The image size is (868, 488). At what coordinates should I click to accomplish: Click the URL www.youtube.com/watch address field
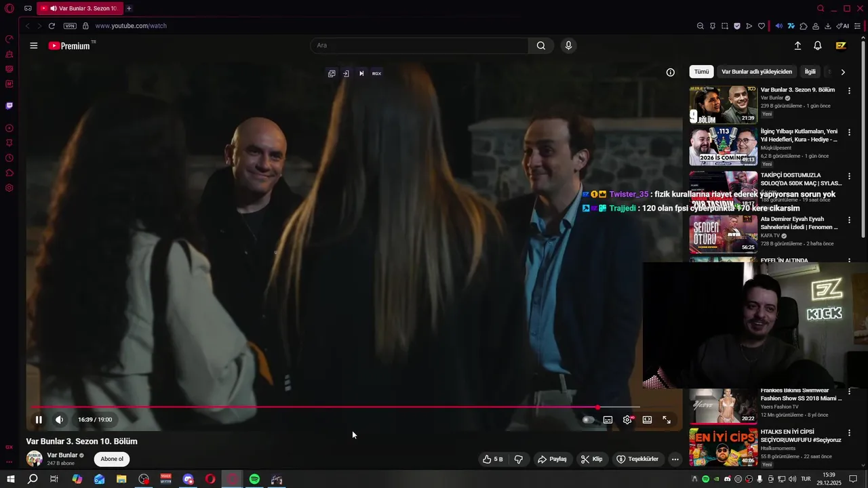(x=131, y=26)
